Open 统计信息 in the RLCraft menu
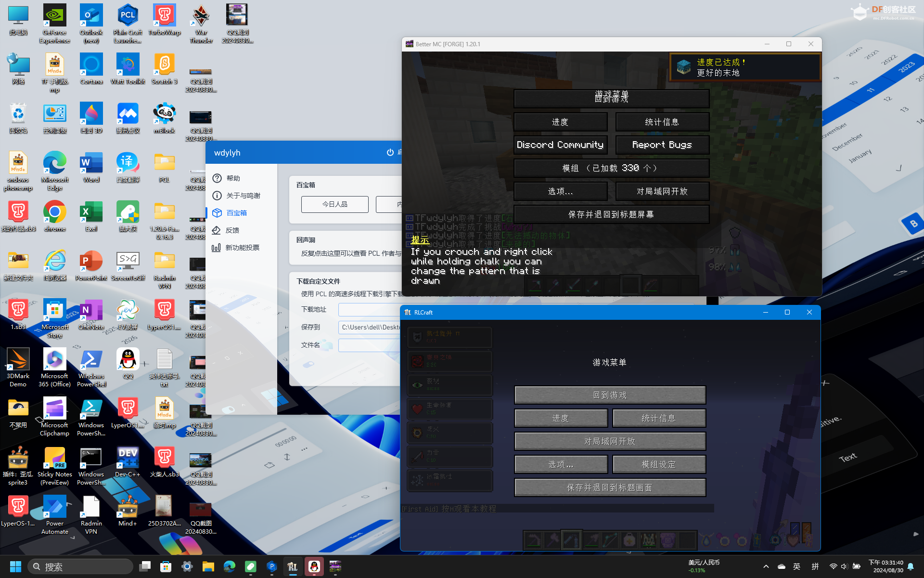 659,418
